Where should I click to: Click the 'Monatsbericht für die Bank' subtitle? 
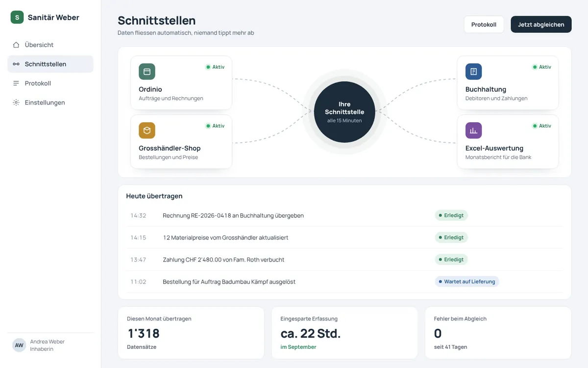[x=498, y=157]
